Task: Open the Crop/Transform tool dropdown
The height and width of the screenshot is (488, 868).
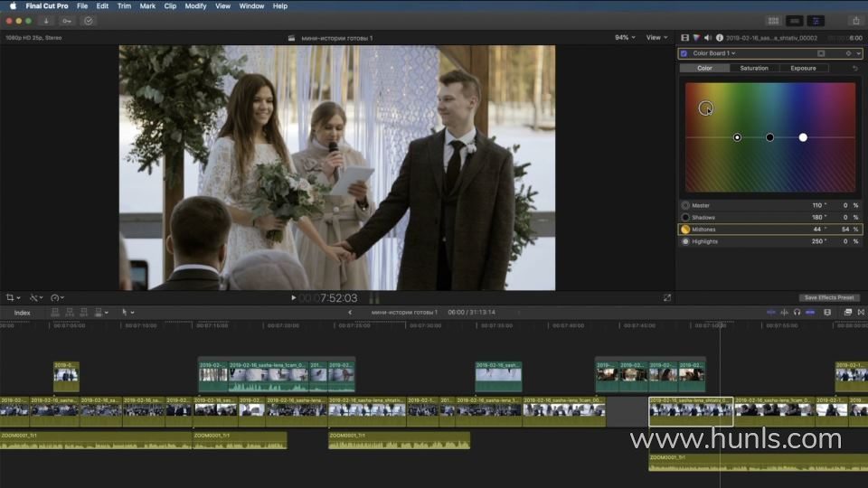Action: [x=13, y=297]
